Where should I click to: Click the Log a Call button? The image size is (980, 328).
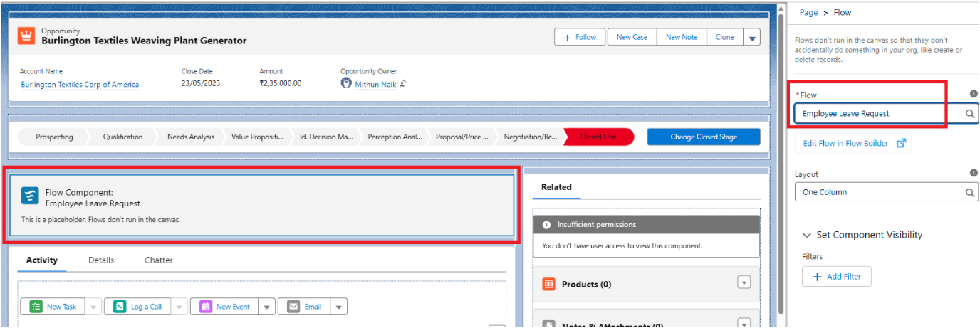138,307
